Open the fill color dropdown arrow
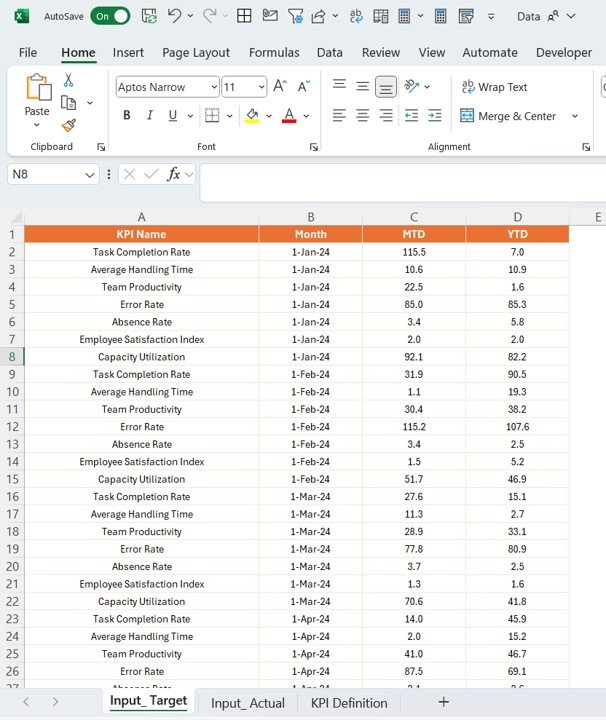The height and width of the screenshot is (720, 606). pyautogui.click(x=269, y=116)
